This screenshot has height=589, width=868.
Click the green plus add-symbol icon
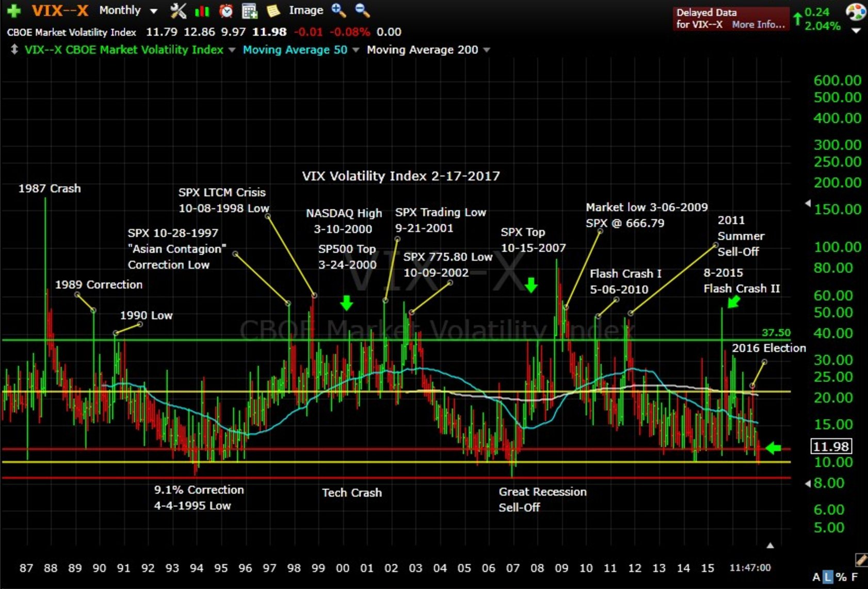(x=14, y=10)
